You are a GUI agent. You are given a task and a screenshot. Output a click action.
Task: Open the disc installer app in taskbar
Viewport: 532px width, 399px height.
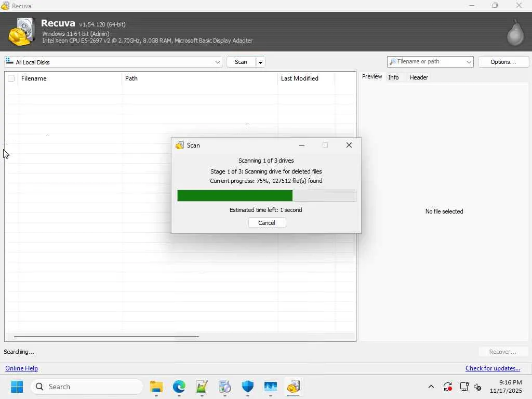[224, 387]
